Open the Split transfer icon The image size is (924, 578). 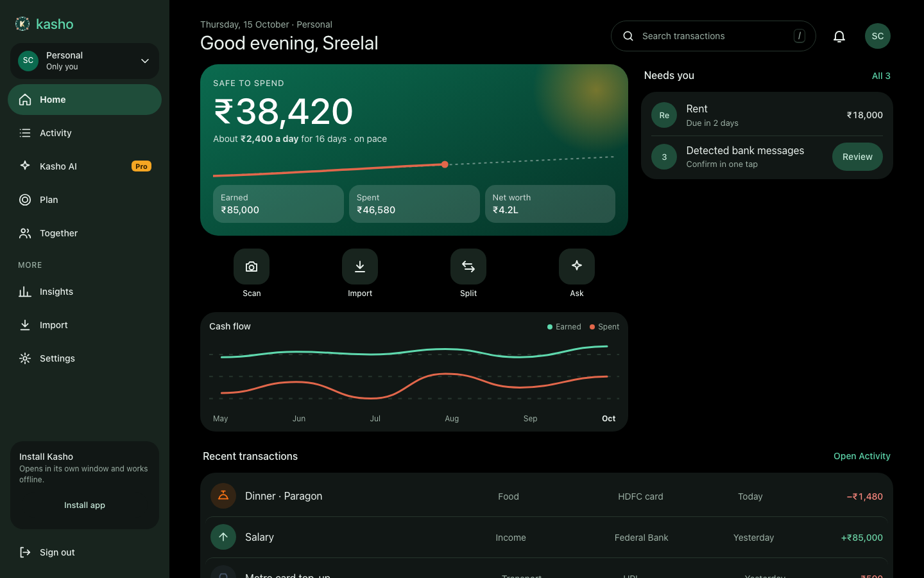click(468, 267)
